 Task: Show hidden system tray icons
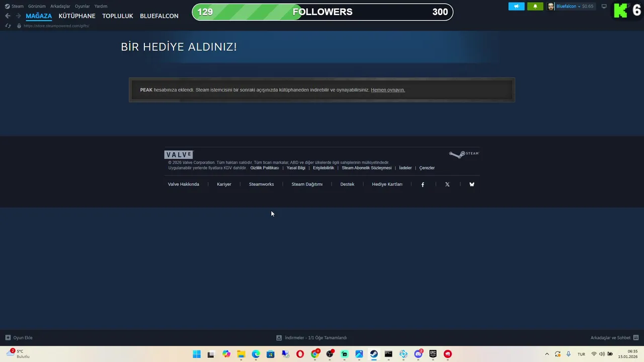coord(547,354)
